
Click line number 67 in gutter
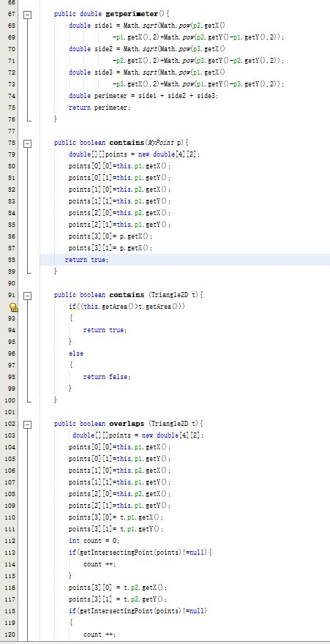click(x=12, y=14)
